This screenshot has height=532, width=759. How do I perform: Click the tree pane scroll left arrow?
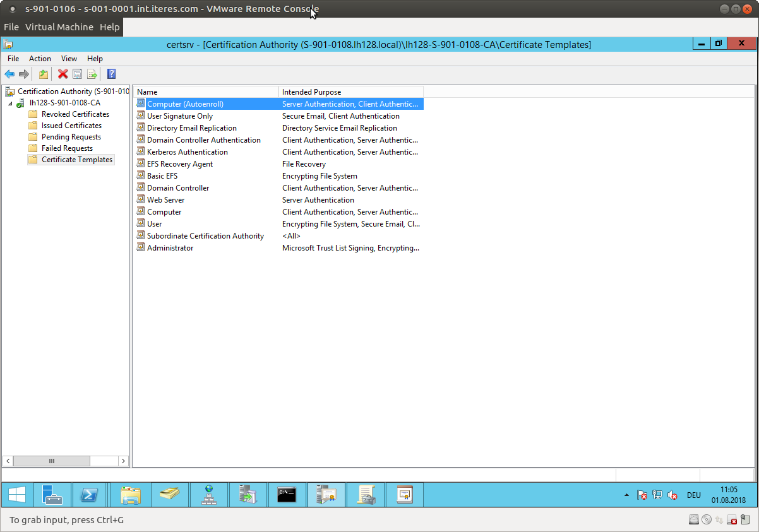pos(8,461)
